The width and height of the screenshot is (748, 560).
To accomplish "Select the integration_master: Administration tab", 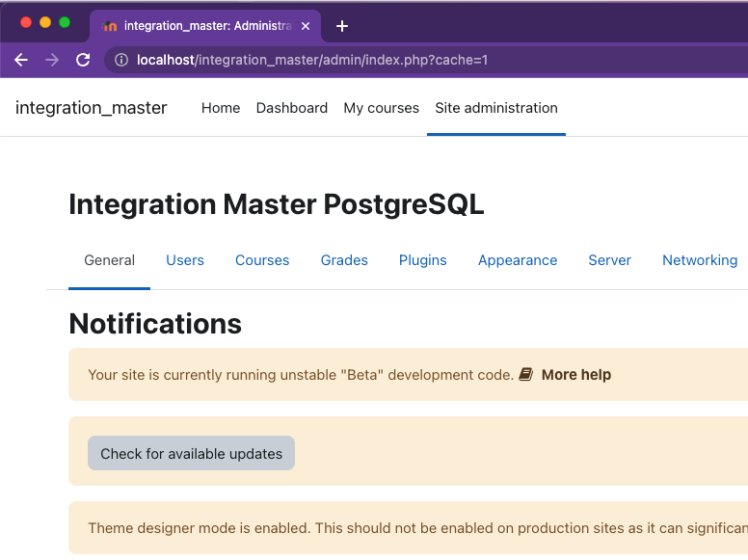I will tap(205, 26).
